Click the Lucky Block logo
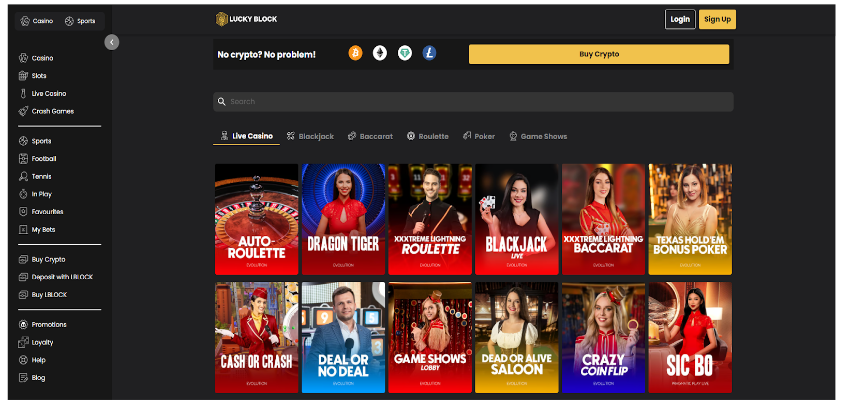851x402 pixels. (246, 19)
